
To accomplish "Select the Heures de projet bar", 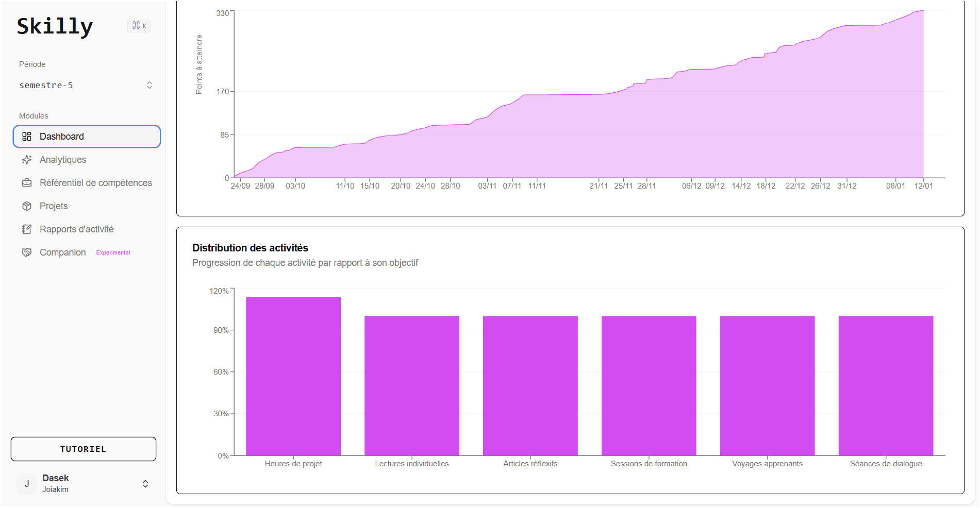I will (293, 376).
